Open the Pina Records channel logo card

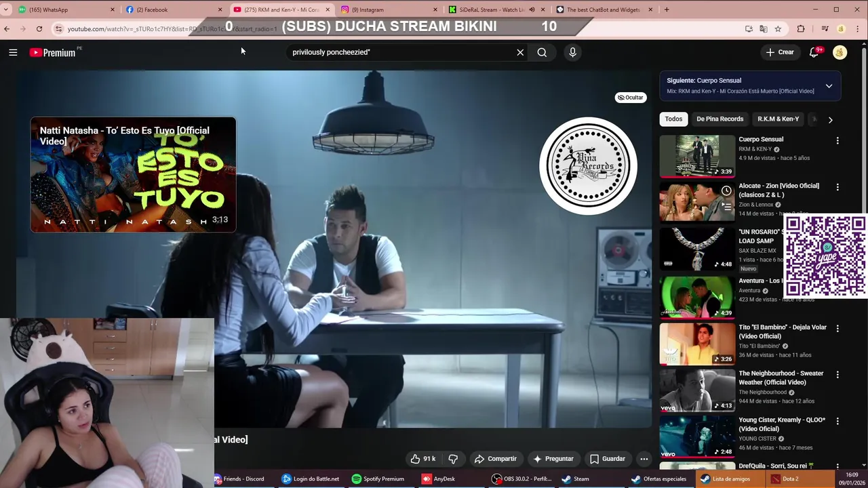pos(588,166)
